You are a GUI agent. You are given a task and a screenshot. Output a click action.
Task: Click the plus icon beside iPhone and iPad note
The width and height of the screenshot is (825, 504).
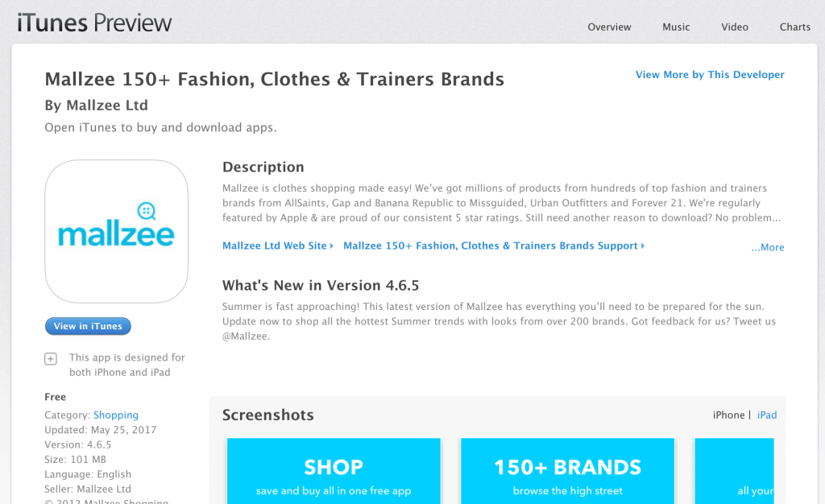click(x=51, y=359)
